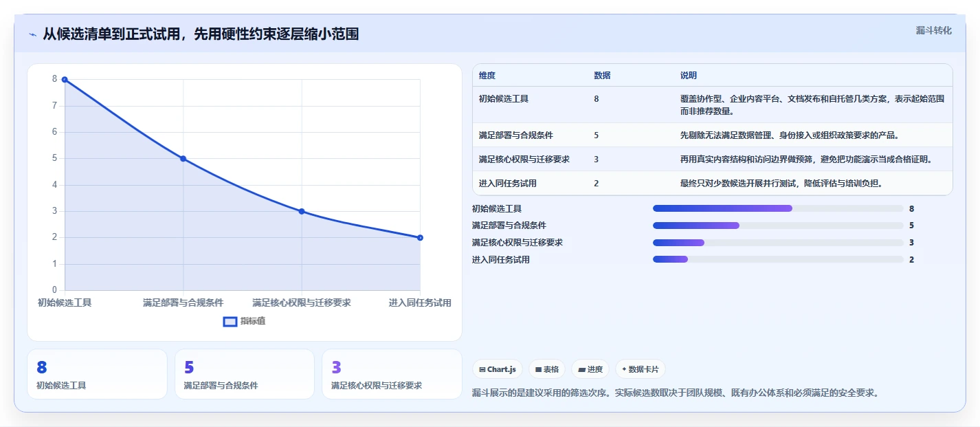The height and width of the screenshot is (427, 980).
Task: Click table value 5 in the 数据 column
Action: [x=597, y=135]
